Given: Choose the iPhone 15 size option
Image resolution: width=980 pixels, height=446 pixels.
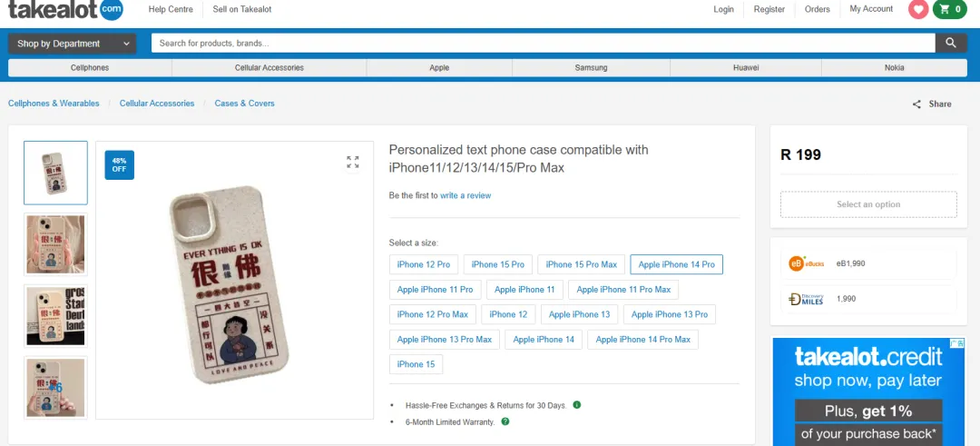Looking at the screenshot, I should coord(416,364).
